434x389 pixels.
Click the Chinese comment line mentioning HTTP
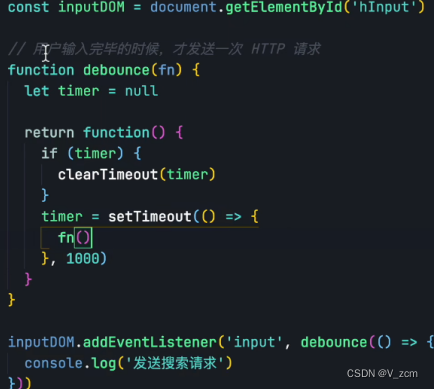click(x=164, y=49)
